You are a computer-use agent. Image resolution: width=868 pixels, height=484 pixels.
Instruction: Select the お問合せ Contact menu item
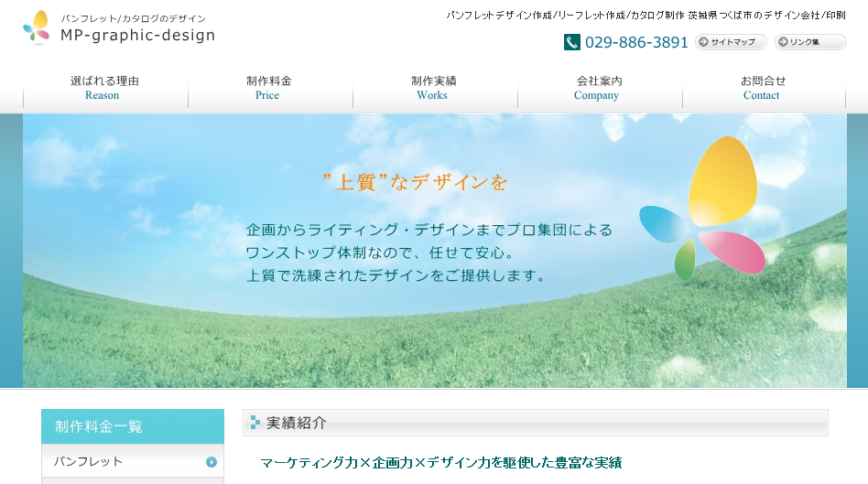(763, 88)
